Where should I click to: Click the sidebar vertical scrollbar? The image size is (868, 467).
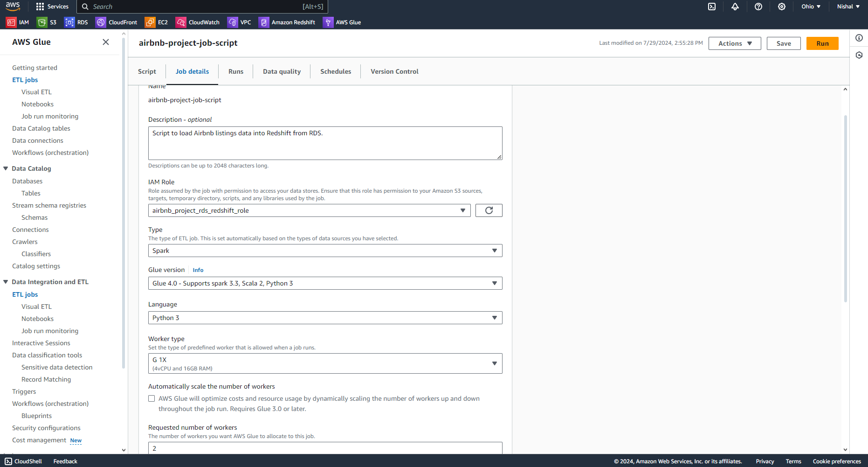pos(124,202)
